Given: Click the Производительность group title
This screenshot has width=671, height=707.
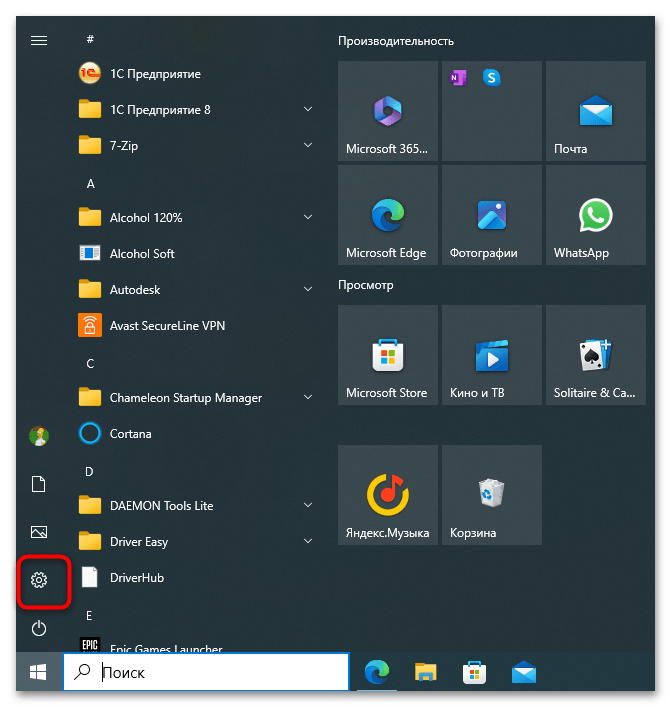Looking at the screenshot, I should pos(396,41).
